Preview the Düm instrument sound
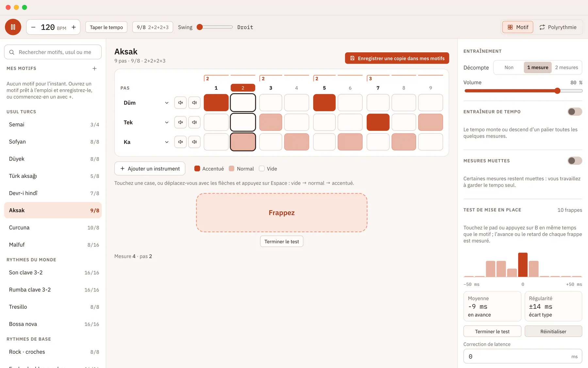The image size is (588, 368). tap(194, 103)
